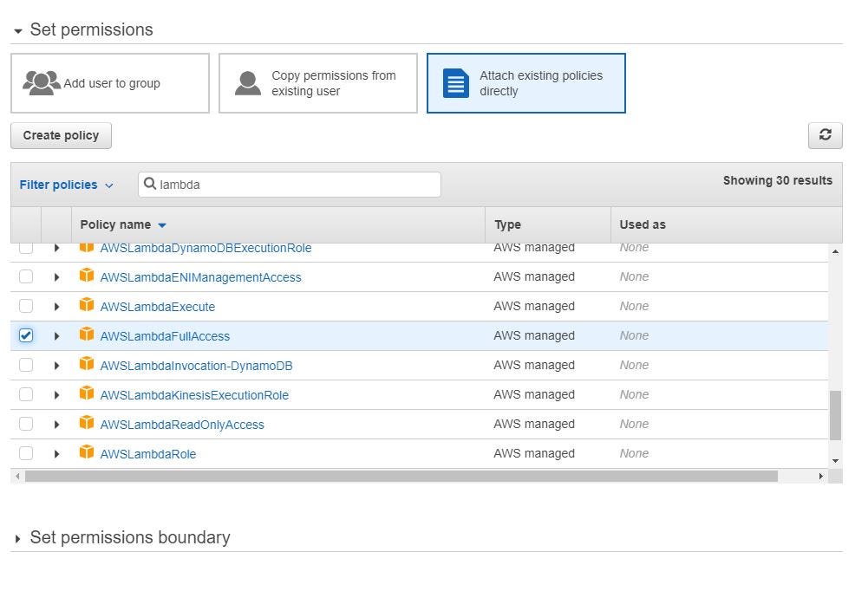Click the scroll up arrow of policy list
The width and height of the screenshot is (868, 604).
click(x=835, y=251)
